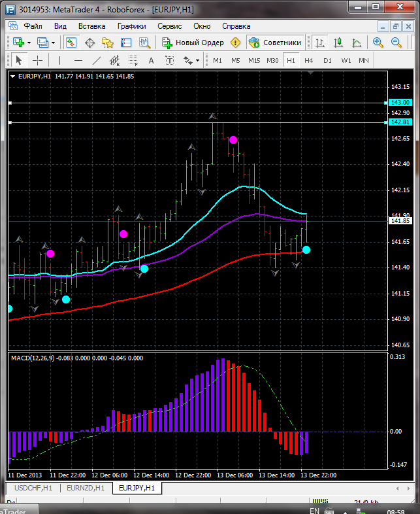The image size is (420, 514).
Task: Zoom out of the chart
Action: (x=396, y=43)
